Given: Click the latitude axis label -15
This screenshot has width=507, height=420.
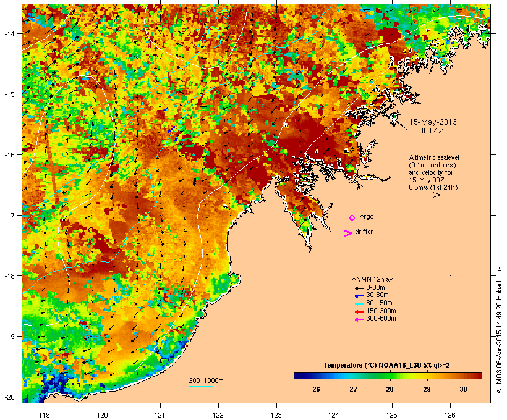Looking at the screenshot, I should tap(9, 94).
